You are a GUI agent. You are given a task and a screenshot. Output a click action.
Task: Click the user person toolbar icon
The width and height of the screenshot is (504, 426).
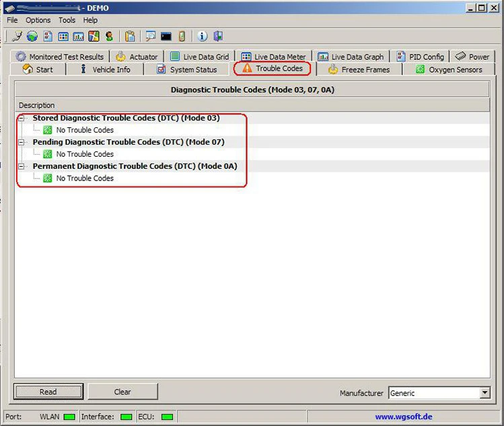pyautogui.click(x=109, y=36)
